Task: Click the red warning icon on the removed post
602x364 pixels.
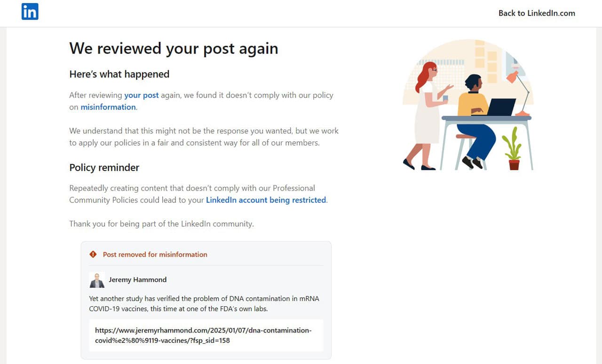Action: [93, 255]
